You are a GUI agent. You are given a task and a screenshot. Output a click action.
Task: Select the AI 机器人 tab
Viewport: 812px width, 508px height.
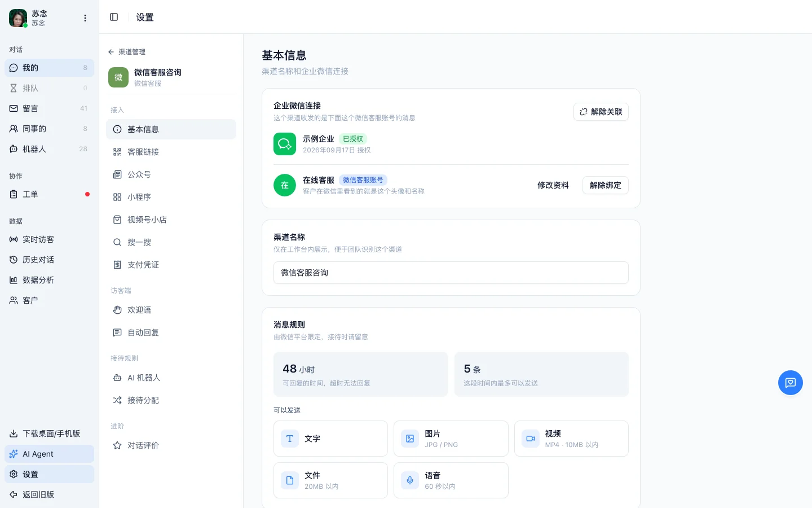[171, 378]
